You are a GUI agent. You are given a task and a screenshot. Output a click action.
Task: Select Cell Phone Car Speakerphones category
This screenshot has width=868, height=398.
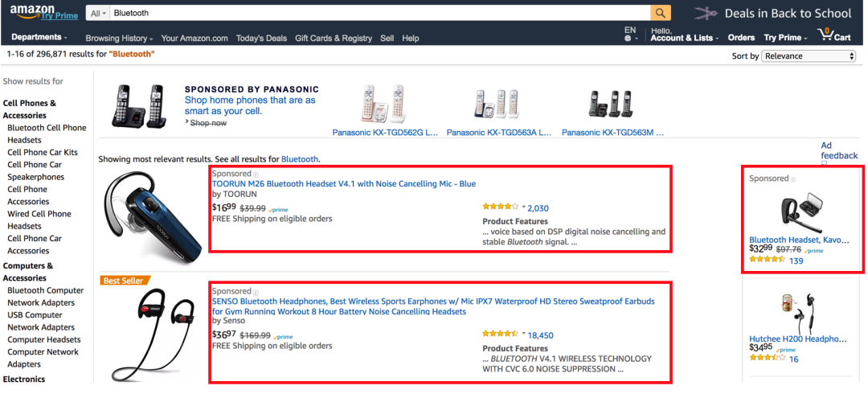(x=35, y=170)
